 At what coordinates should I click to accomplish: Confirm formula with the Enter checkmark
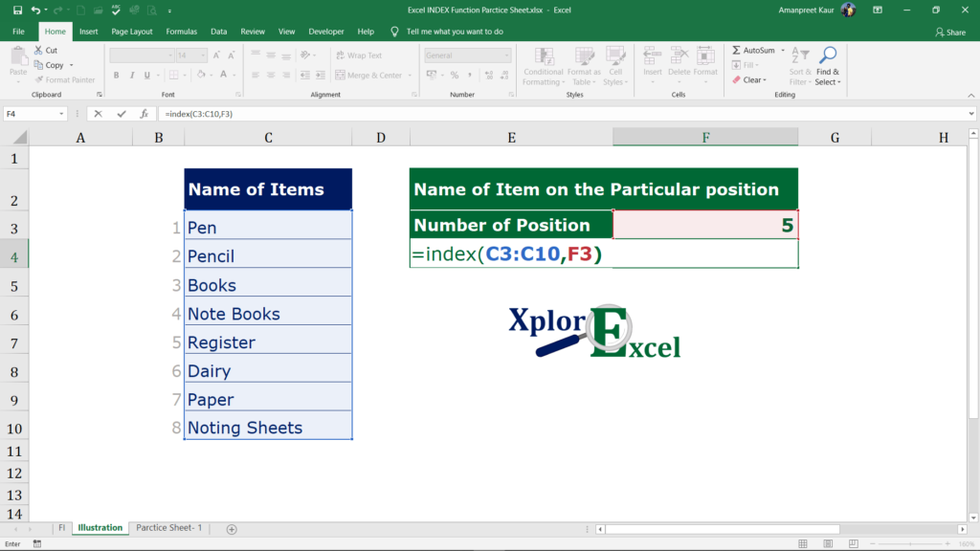(120, 112)
